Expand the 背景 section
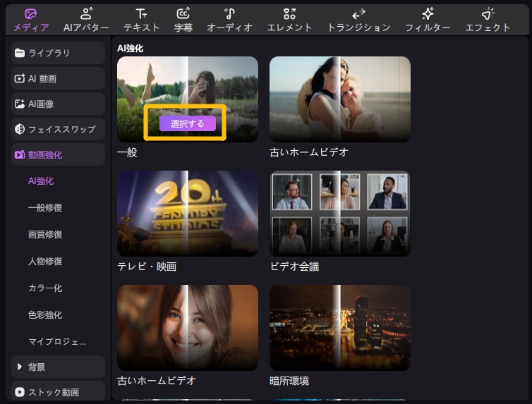 (x=58, y=367)
